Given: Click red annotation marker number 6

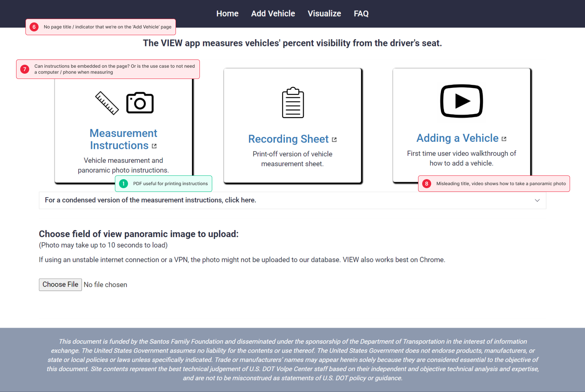Looking at the screenshot, I should coord(34,27).
